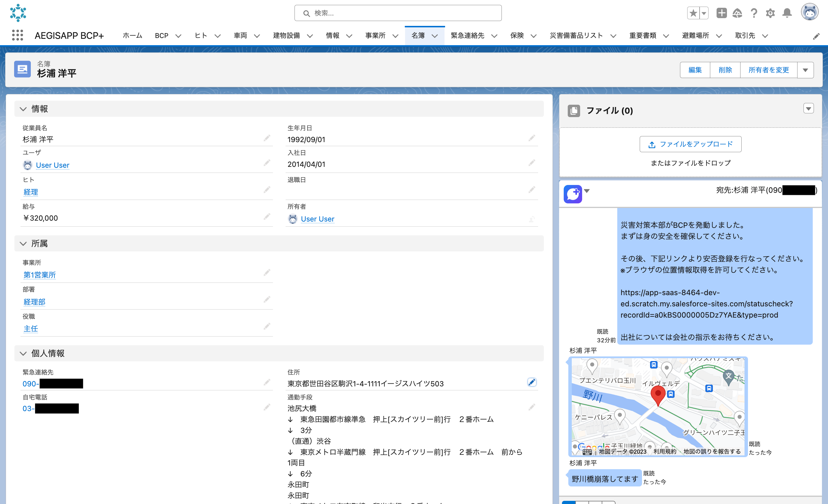Open the Setup gear icon
Image resolution: width=828 pixels, height=504 pixels.
tap(770, 13)
